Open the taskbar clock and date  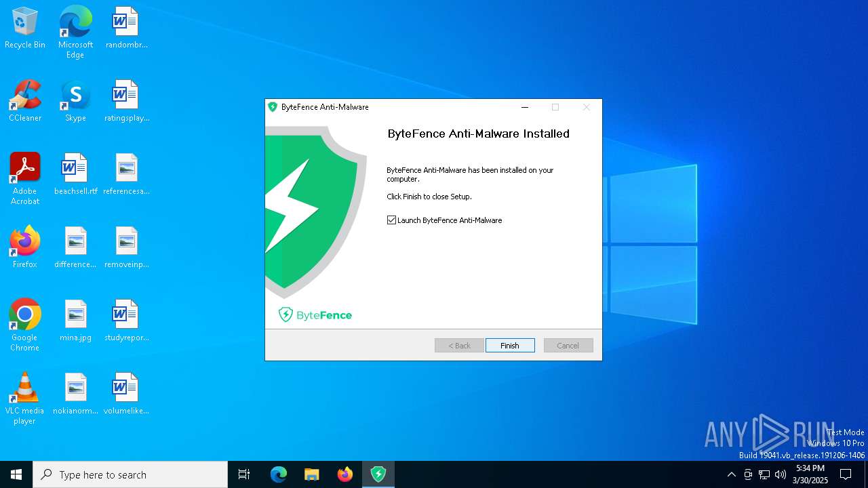point(810,474)
